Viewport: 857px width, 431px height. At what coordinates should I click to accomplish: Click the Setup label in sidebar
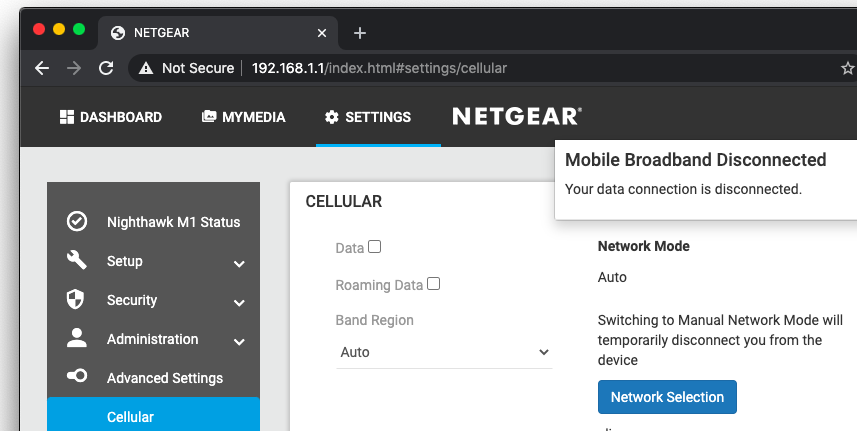(125, 261)
